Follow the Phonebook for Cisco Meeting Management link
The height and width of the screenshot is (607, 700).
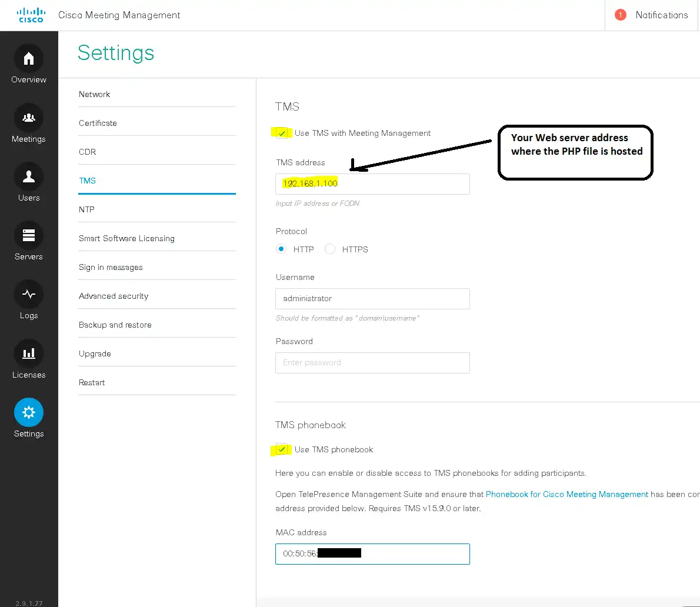tap(567, 494)
